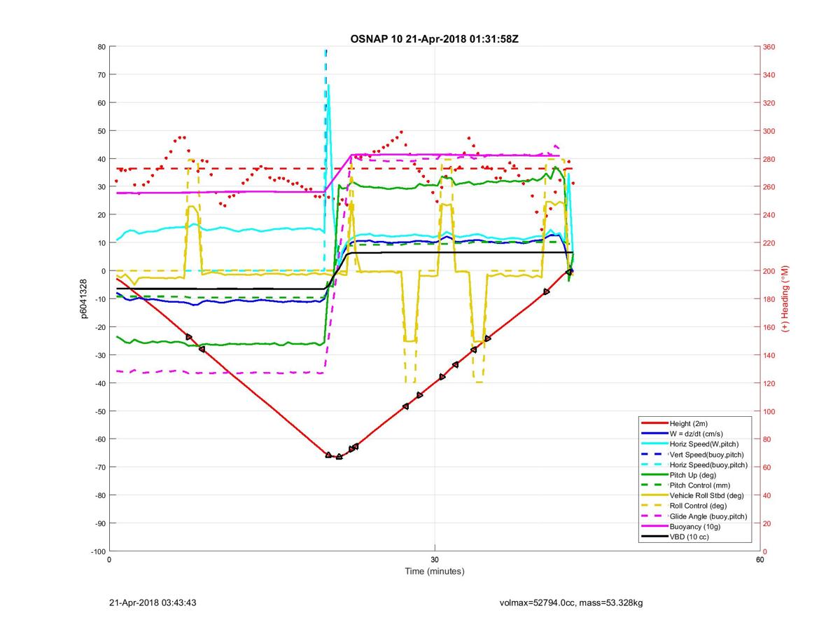Click the left axis tick "-30"
Viewport: 840px width, 620px height.
pos(99,355)
